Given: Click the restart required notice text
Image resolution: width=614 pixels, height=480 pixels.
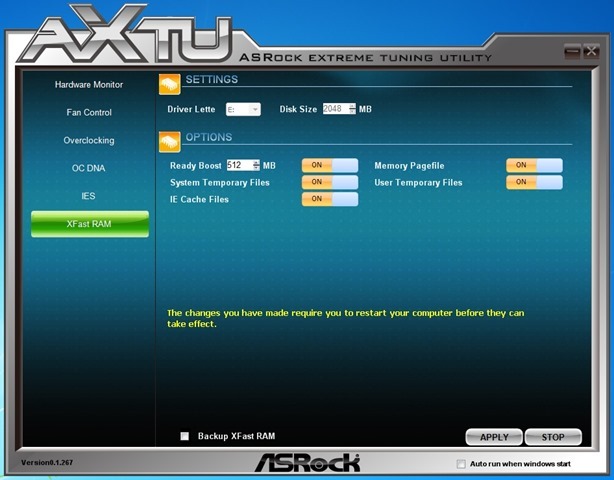Looking at the screenshot, I should [345, 318].
